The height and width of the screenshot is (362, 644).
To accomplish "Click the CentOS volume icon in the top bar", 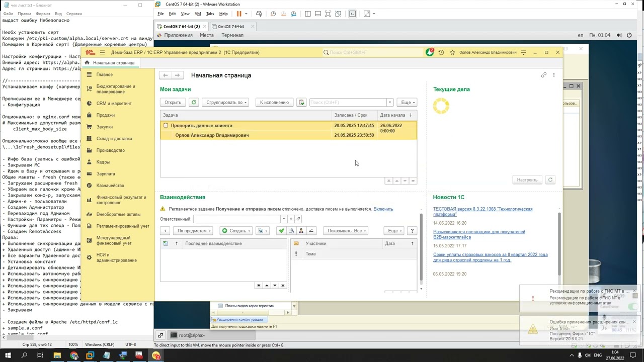I will coord(618,35).
